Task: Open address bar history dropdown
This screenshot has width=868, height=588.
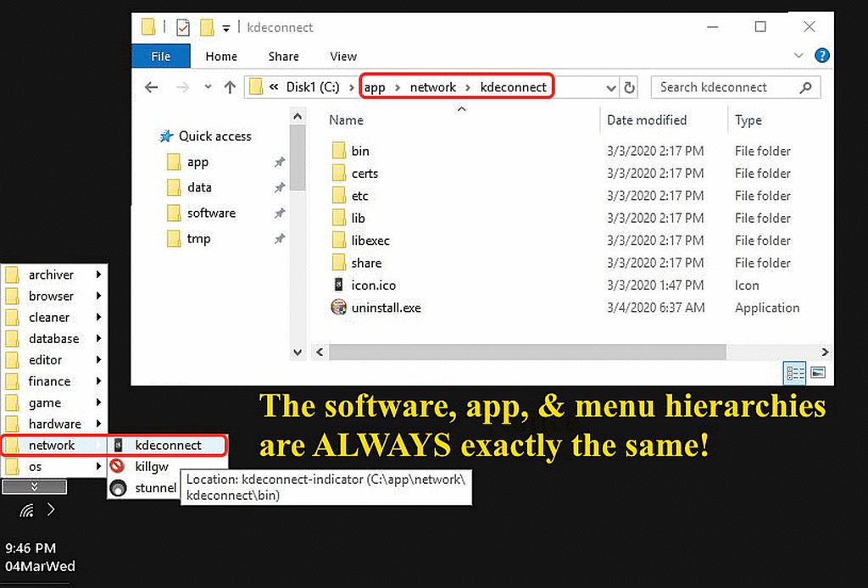Action: (610, 88)
